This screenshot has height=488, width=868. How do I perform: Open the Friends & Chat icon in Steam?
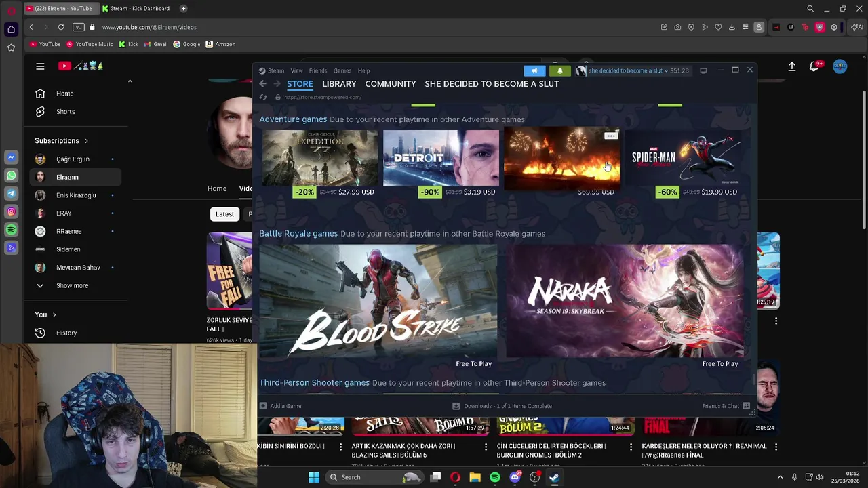(x=746, y=406)
